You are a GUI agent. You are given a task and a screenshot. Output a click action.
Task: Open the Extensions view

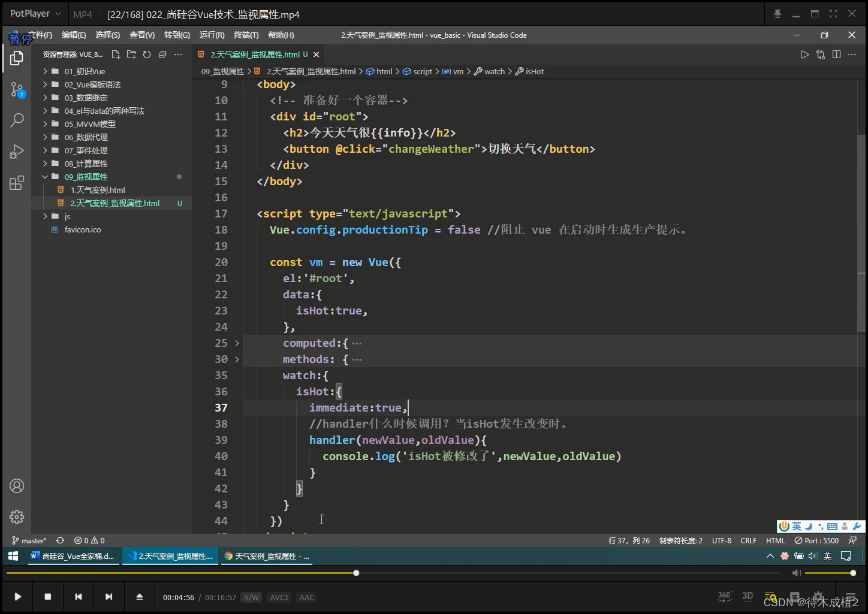click(17, 183)
